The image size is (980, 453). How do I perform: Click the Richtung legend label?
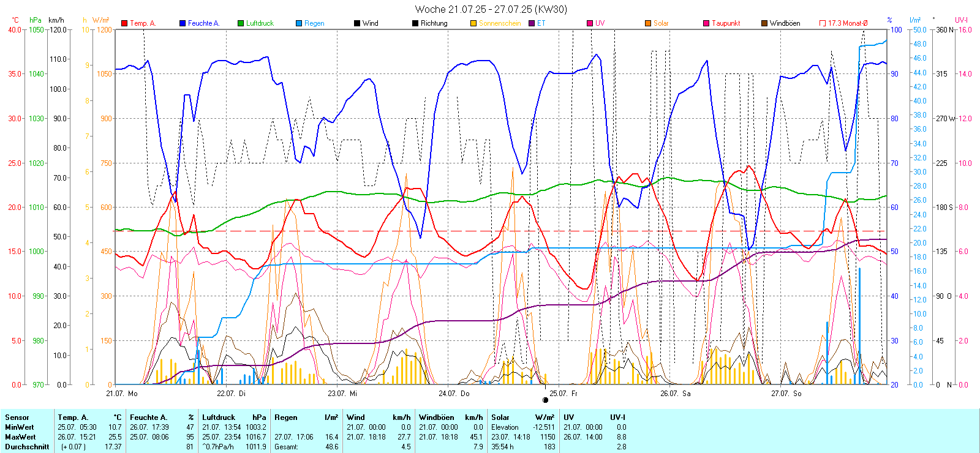(434, 23)
